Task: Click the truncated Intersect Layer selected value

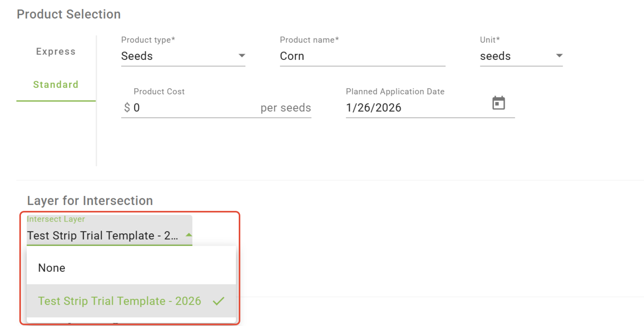Action: 103,236
